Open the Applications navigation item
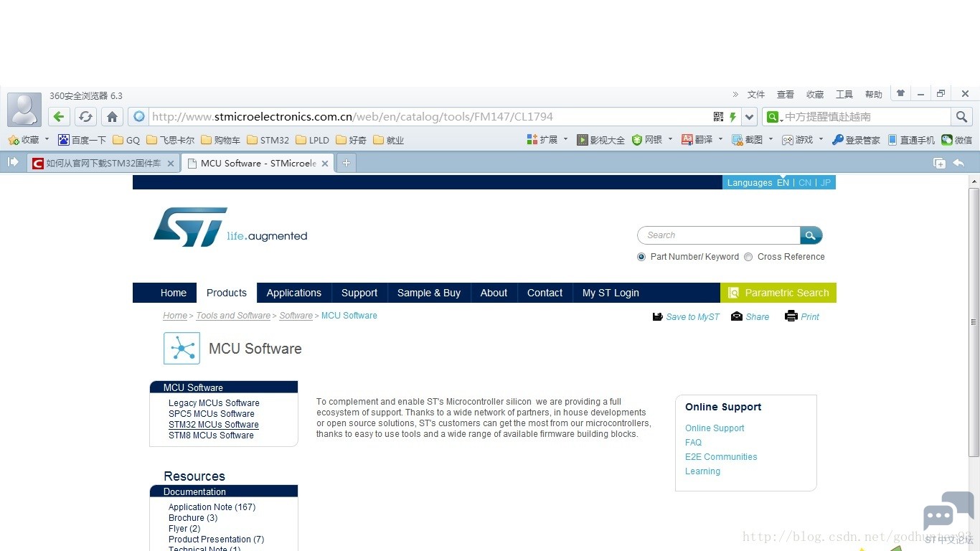This screenshot has height=551, width=980. tap(294, 293)
